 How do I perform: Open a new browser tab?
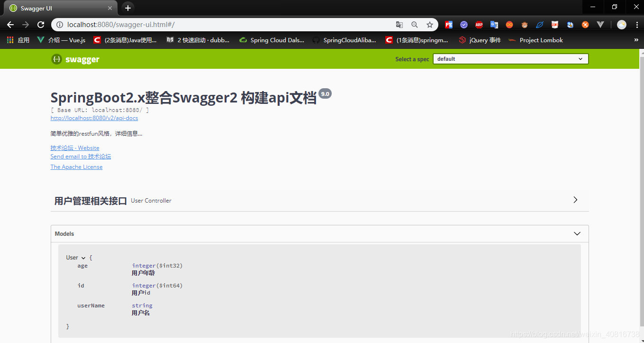pyautogui.click(x=127, y=8)
